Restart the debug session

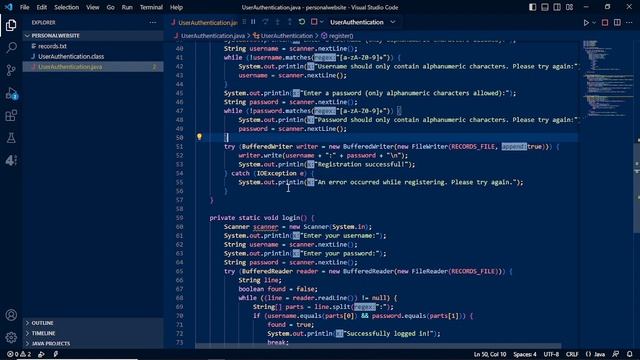[302, 22]
